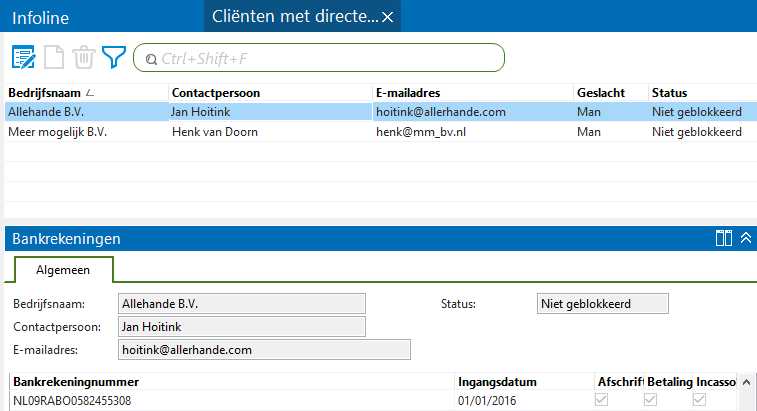Click the Betaling column header
This screenshot has width=757, height=411.
[x=670, y=382]
